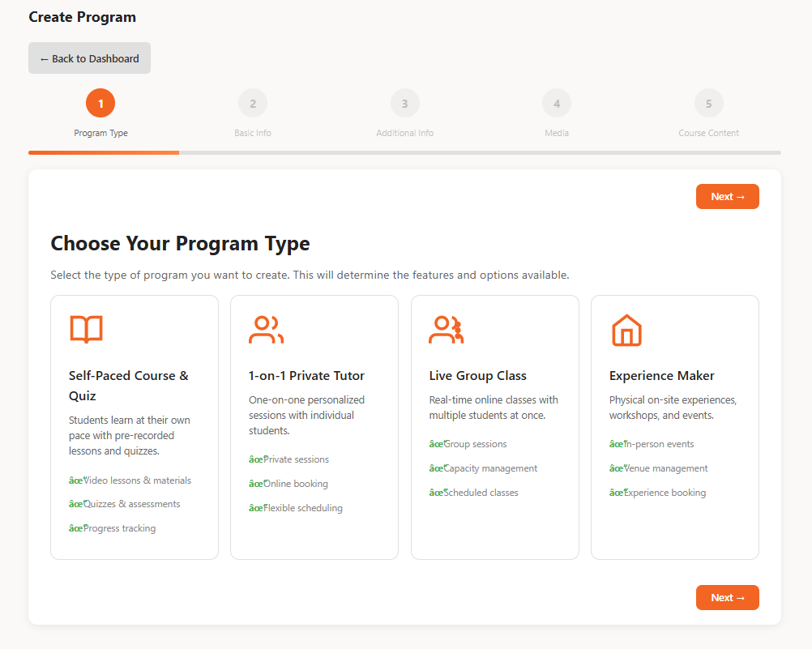Click the house icon for Experience Maker
The image size is (812, 649).
(626, 330)
